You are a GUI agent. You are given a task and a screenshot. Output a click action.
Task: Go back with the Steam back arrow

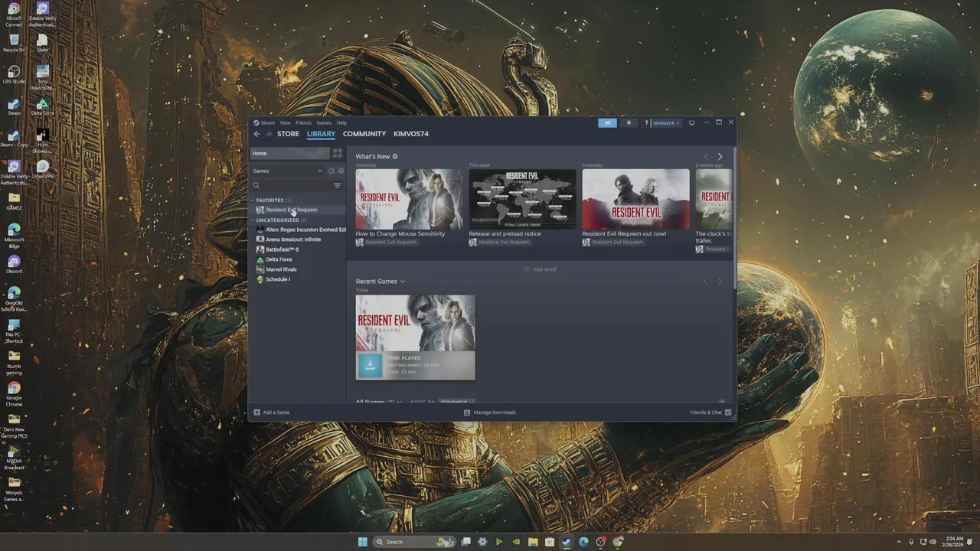coord(257,134)
